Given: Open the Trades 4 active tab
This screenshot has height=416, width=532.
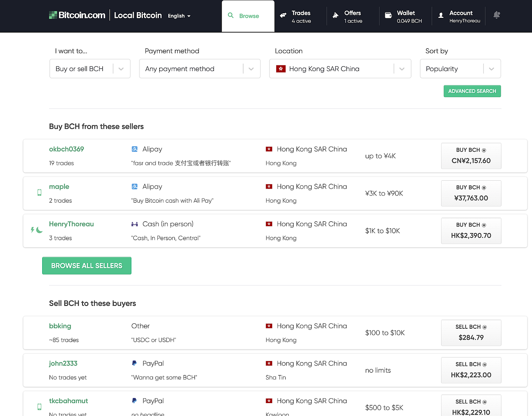Looking at the screenshot, I should [x=301, y=16].
